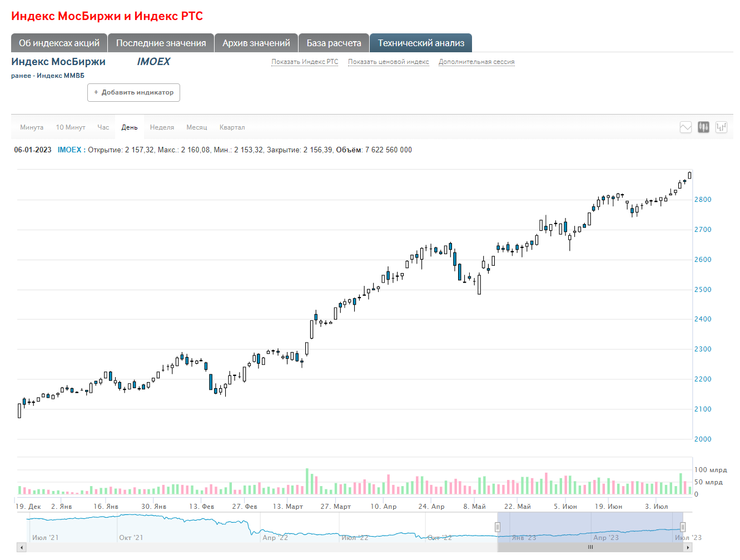This screenshot has width=740, height=560.
Task: Select the OHLC bar chart icon
Action: [721, 127]
